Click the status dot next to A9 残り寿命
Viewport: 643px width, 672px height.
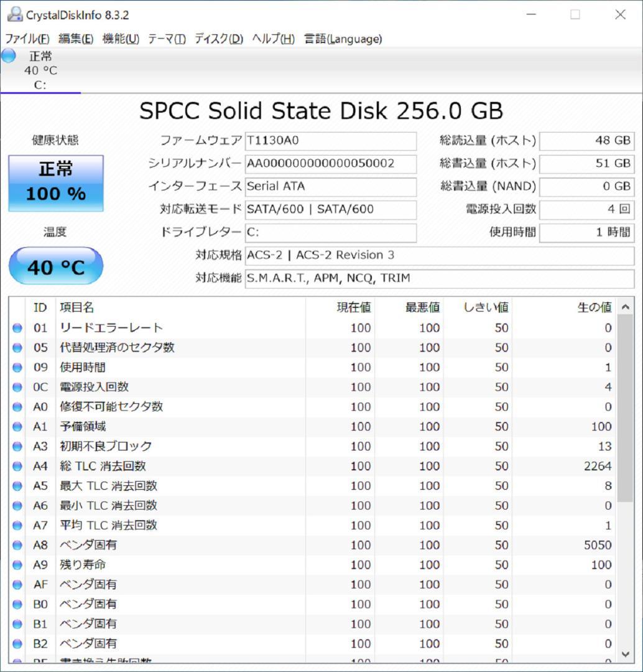point(17,564)
